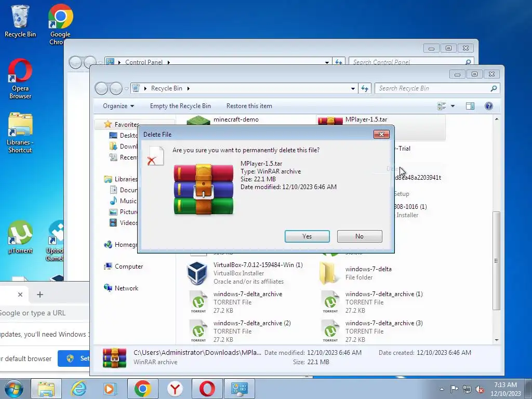Open Libraries - Shortcut on desktop
The image size is (532, 399).
click(x=20, y=132)
